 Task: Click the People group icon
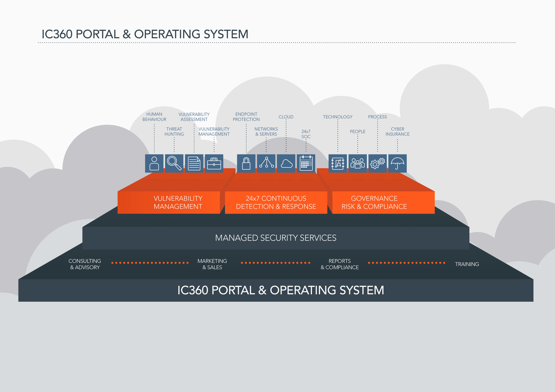357,163
